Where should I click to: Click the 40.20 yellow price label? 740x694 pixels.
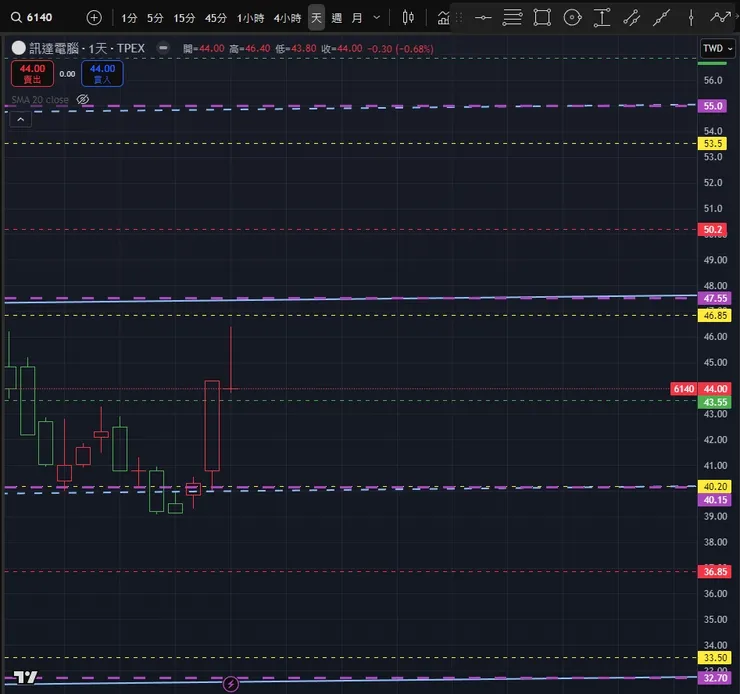[x=715, y=486]
